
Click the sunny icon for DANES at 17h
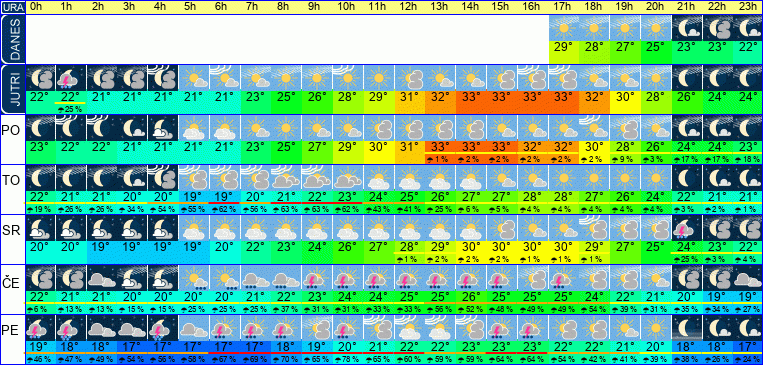click(x=564, y=28)
